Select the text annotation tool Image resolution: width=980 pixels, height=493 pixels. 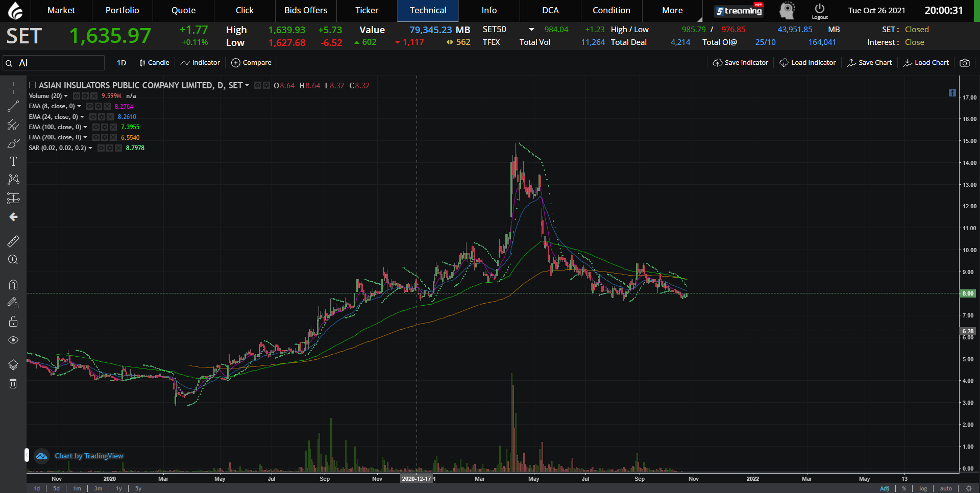(13, 161)
